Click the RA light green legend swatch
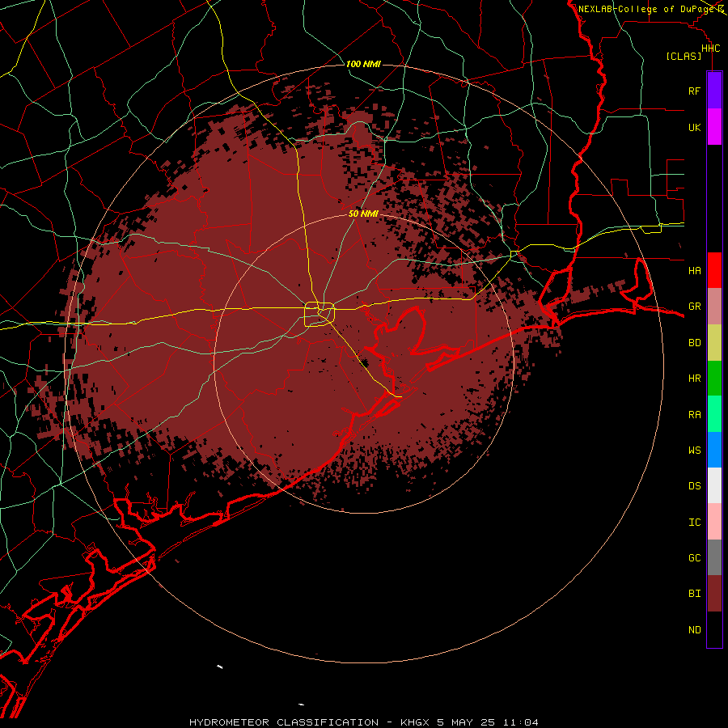This screenshot has width=728, height=728. (714, 414)
